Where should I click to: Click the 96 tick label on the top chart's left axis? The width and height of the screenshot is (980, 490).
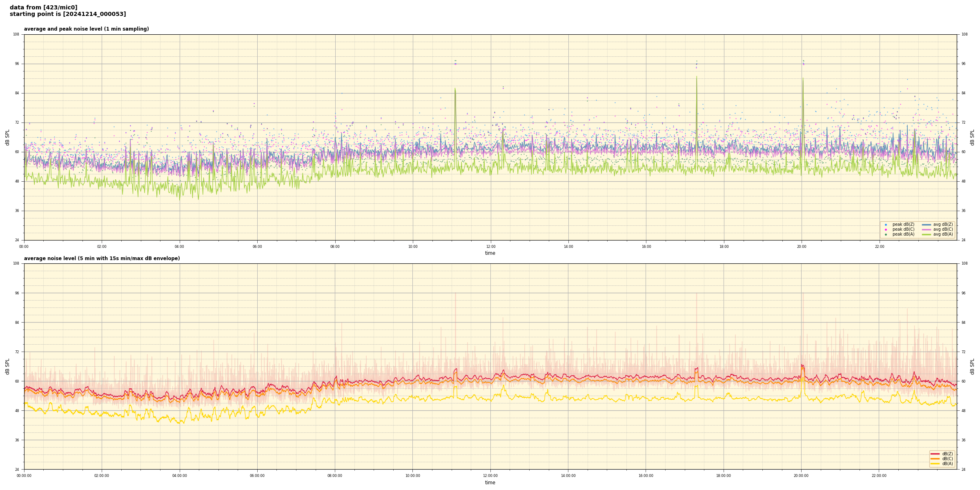coord(17,64)
